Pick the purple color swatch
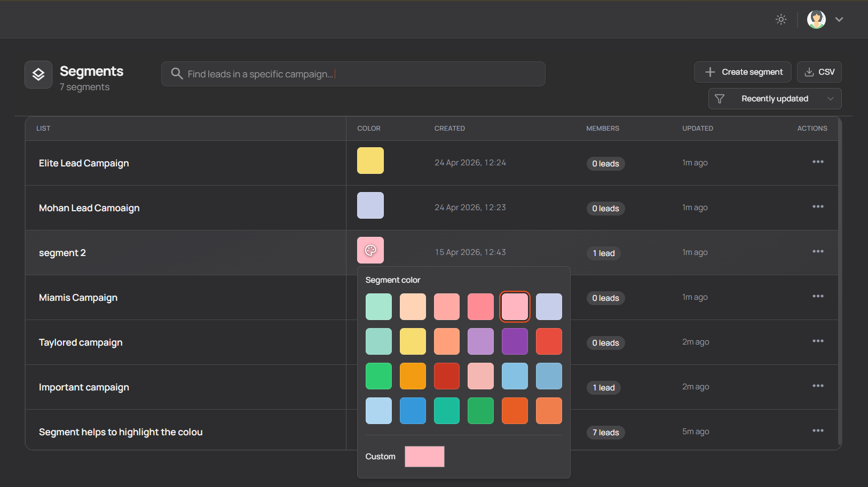The height and width of the screenshot is (487, 868). [515, 341]
